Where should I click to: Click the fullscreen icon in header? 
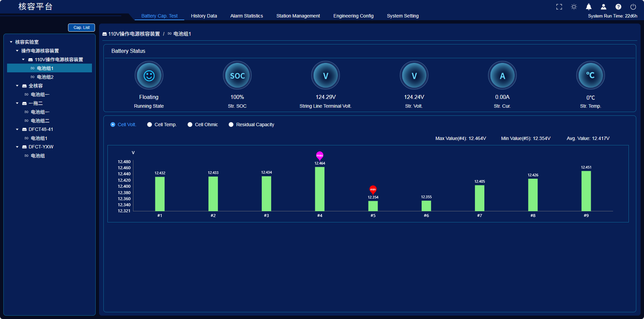tap(559, 7)
